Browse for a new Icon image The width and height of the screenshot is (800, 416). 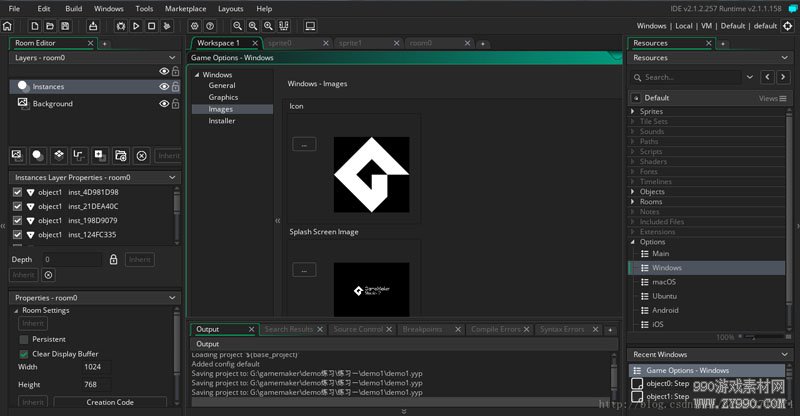304,144
